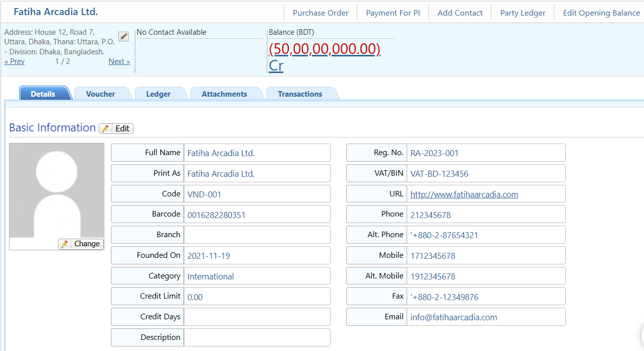
Task: Click the profile image placeholder
Action: click(56, 191)
